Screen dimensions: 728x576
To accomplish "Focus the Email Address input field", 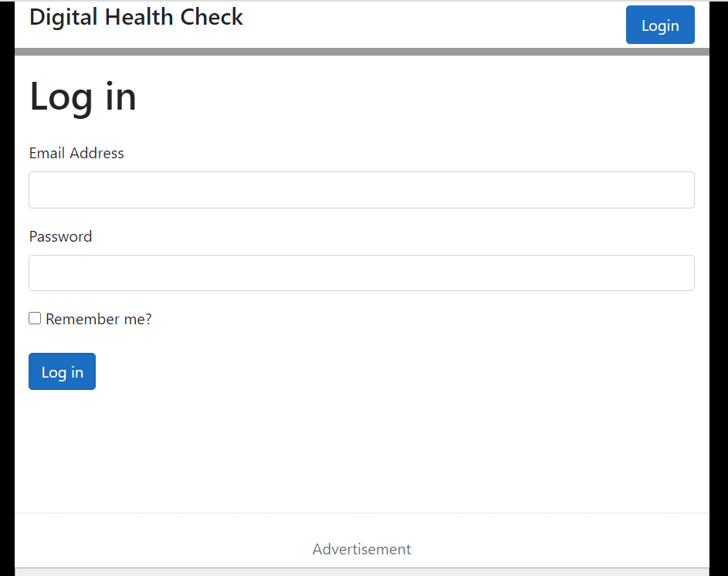I will click(361, 190).
